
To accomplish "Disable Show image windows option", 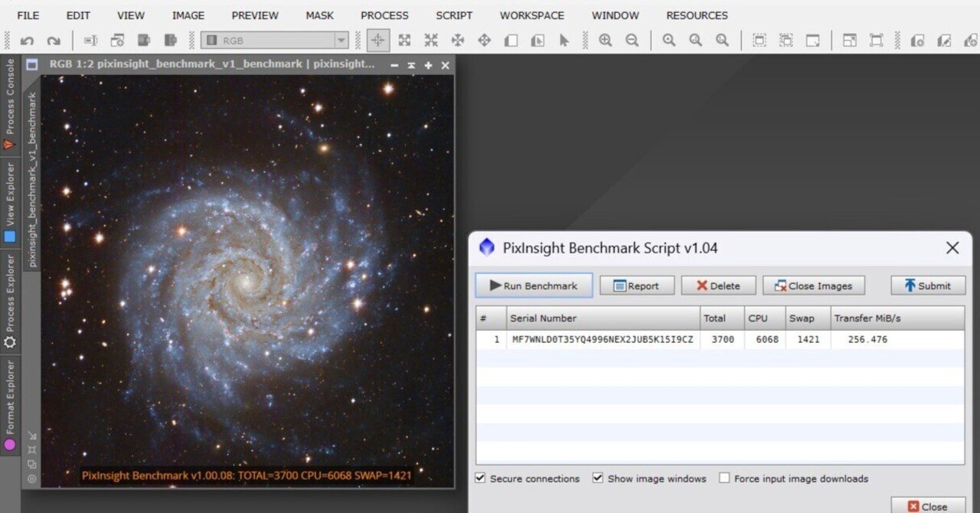I will [x=598, y=478].
